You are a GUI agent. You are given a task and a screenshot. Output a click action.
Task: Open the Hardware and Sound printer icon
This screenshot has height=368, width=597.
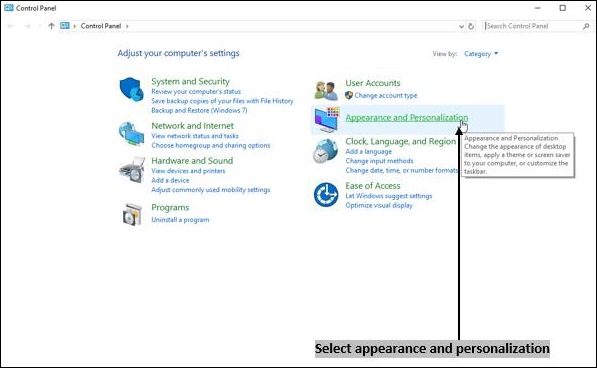[x=132, y=170]
